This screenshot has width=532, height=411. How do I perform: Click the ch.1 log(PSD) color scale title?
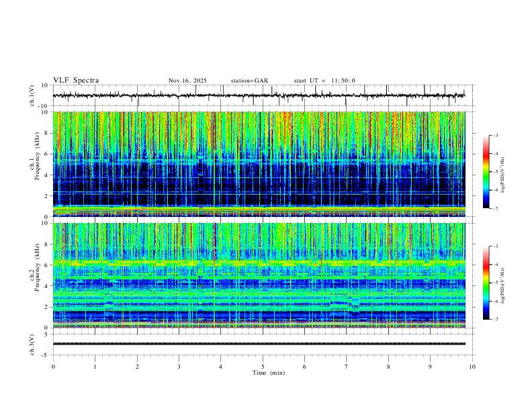[x=503, y=175]
